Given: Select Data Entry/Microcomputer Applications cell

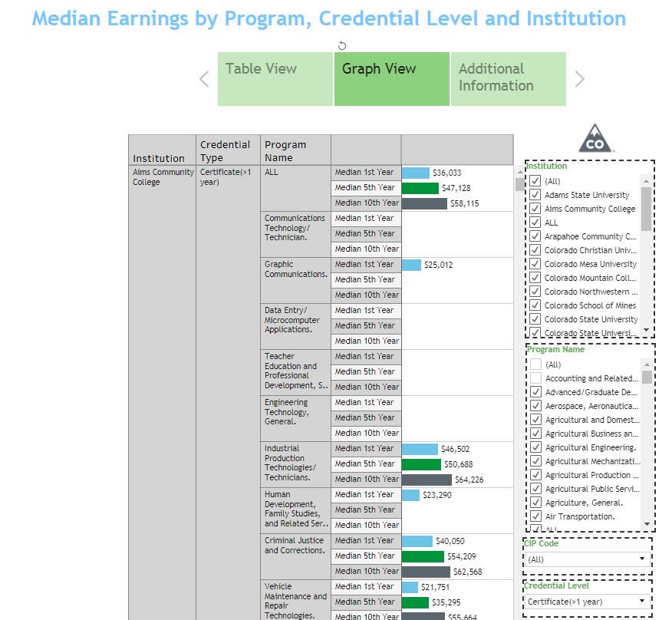Looking at the screenshot, I should (x=295, y=326).
